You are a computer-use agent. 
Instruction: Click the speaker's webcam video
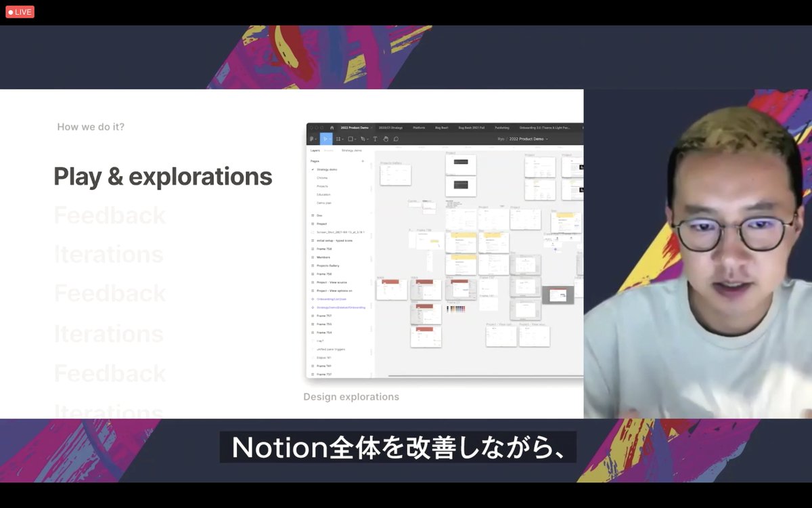[x=698, y=254]
